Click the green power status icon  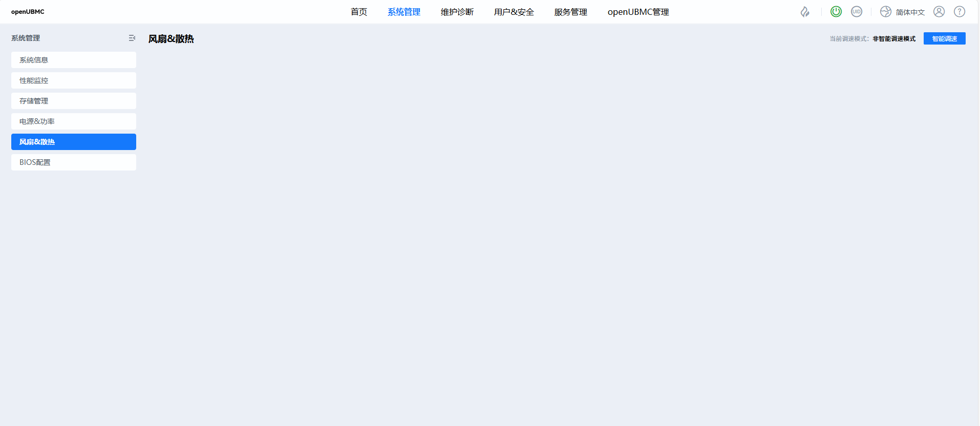pos(836,12)
